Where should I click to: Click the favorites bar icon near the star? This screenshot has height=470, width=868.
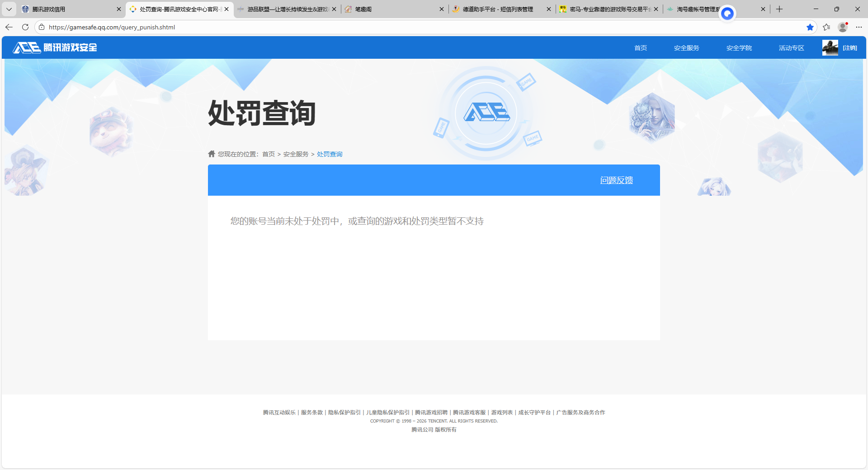pyautogui.click(x=826, y=27)
